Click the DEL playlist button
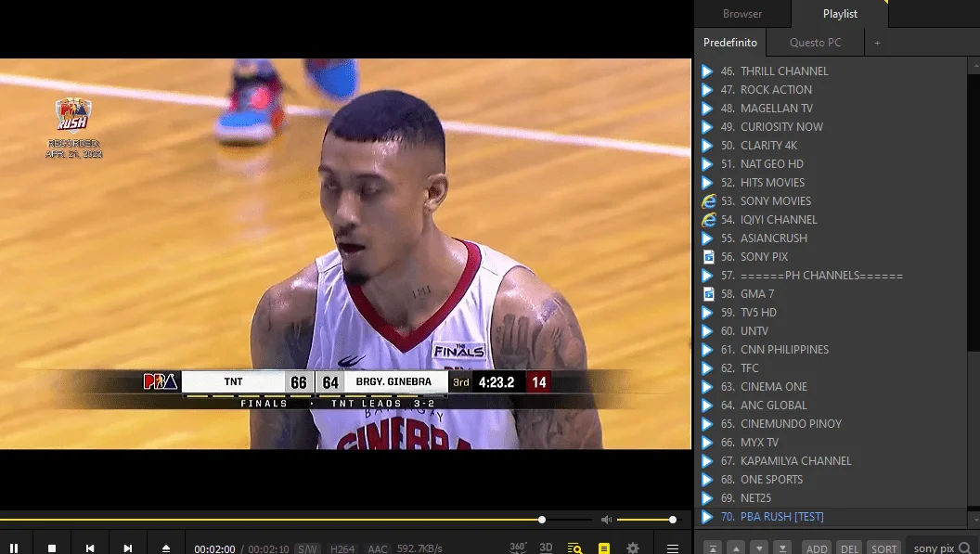This screenshot has height=554, width=980. point(849,548)
